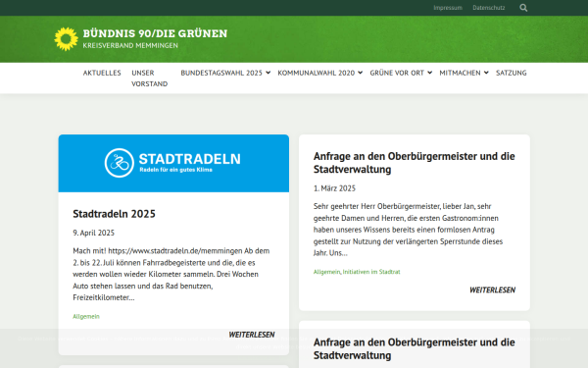This screenshot has height=368, width=588.
Task: Open the Datenschutz link
Action: pos(489,8)
